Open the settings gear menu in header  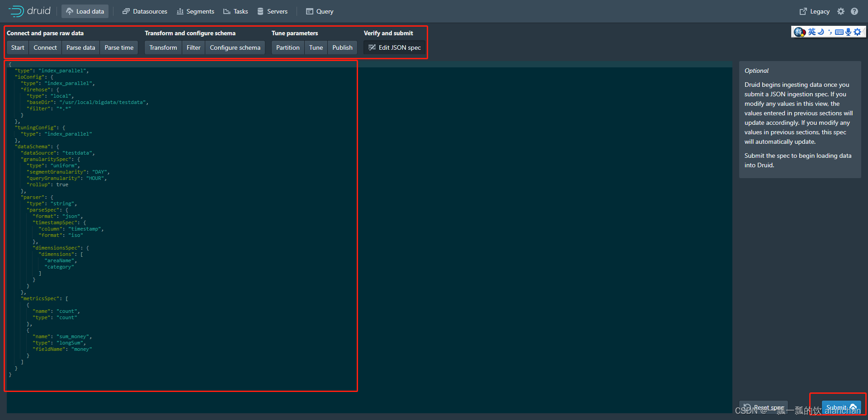click(x=841, y=11)
